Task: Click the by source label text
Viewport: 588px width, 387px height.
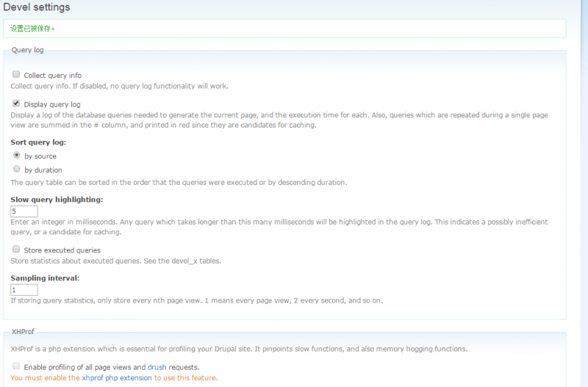Action: click(x=40, y=156)
